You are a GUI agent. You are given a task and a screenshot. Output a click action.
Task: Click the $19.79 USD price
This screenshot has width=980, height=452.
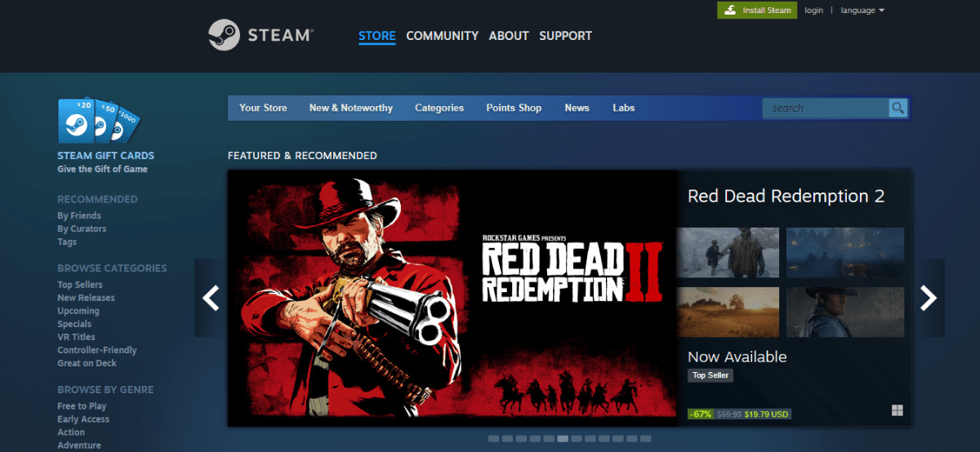tap(766, 414)
